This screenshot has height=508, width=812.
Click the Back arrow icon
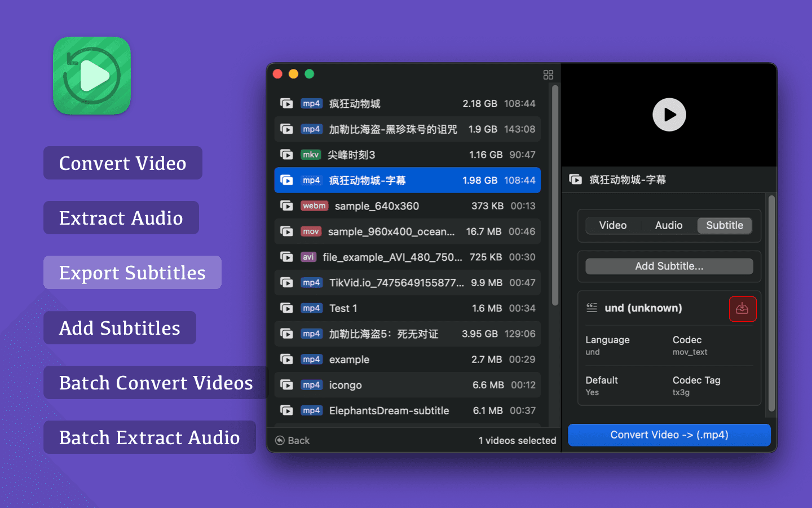click(280, 440)
